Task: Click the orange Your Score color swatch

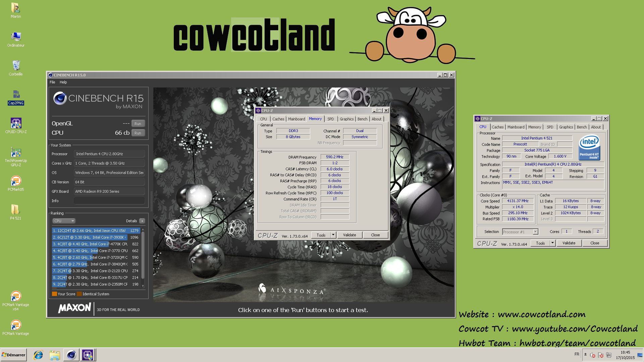Action: 54,294
